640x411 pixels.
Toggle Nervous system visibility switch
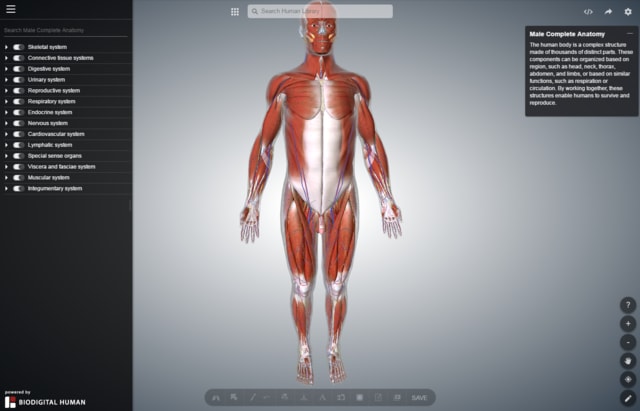click(18, 123)
